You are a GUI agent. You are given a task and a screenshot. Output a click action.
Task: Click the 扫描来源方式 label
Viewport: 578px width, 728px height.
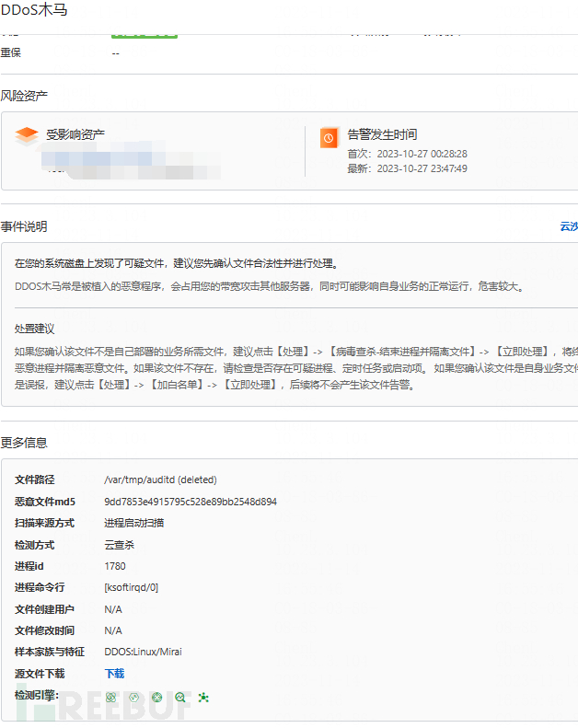point(44,523)
